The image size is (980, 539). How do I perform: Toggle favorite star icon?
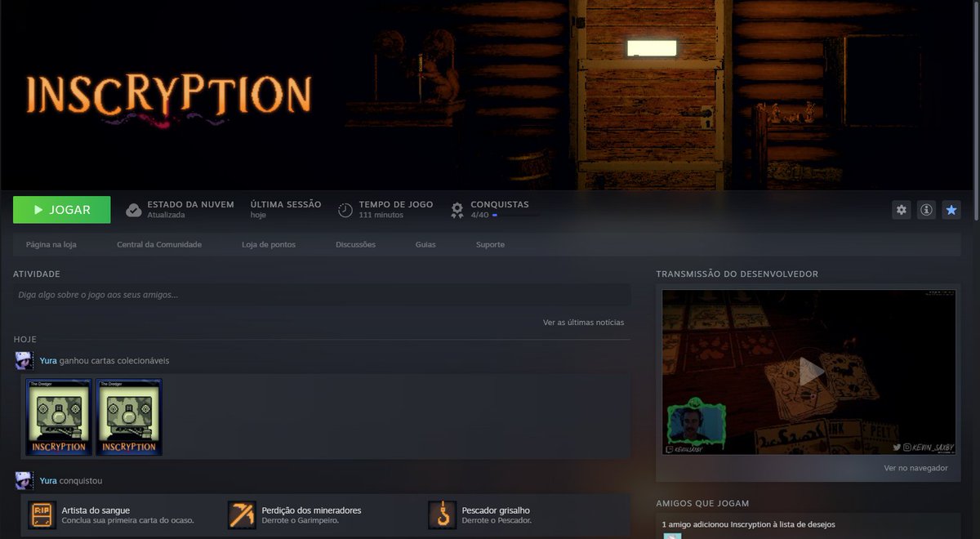tap(951, 210)
